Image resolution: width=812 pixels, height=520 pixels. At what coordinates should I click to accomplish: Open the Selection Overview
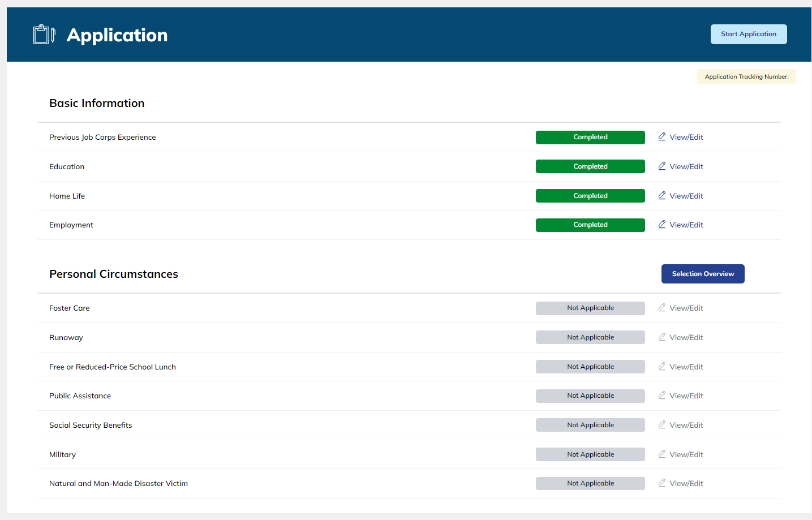tap(702, 274)
